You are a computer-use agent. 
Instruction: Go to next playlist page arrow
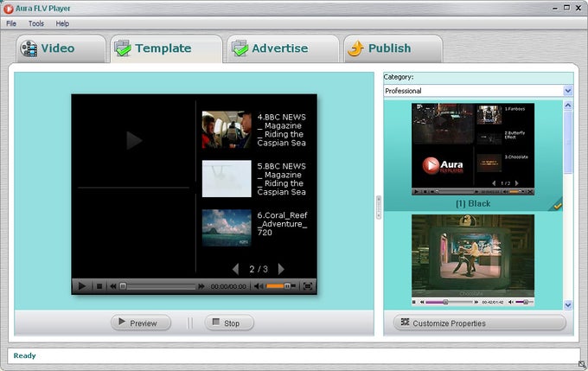[280, 269]
